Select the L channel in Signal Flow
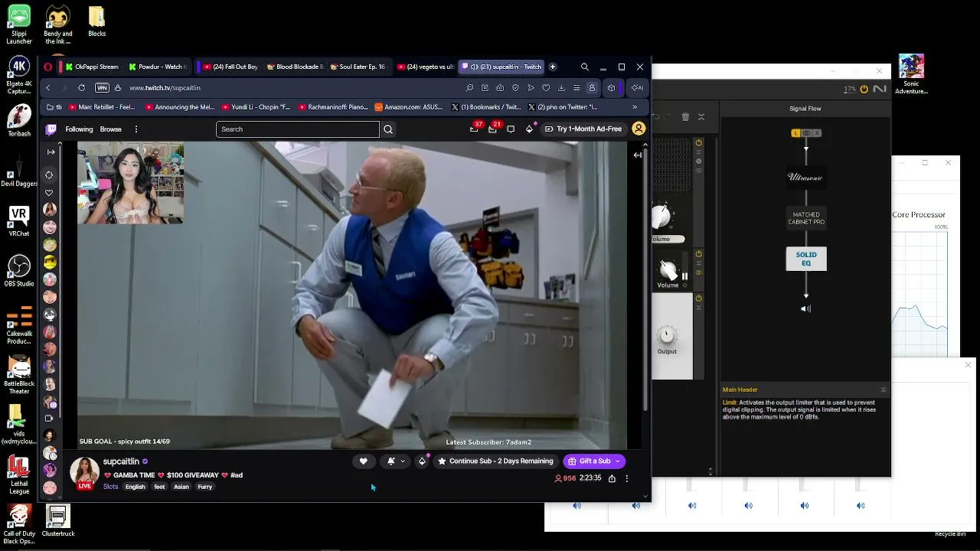Screen dimensions: 980x551 795,133
